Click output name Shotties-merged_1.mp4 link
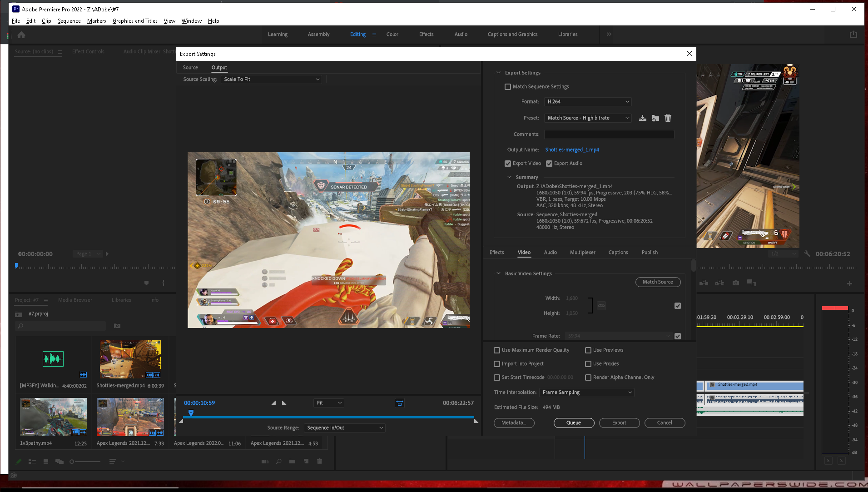 pos(572,150)
